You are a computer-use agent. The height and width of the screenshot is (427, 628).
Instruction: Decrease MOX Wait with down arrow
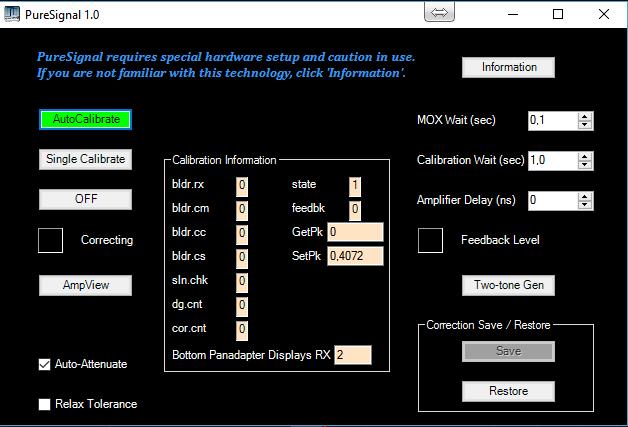585,125
